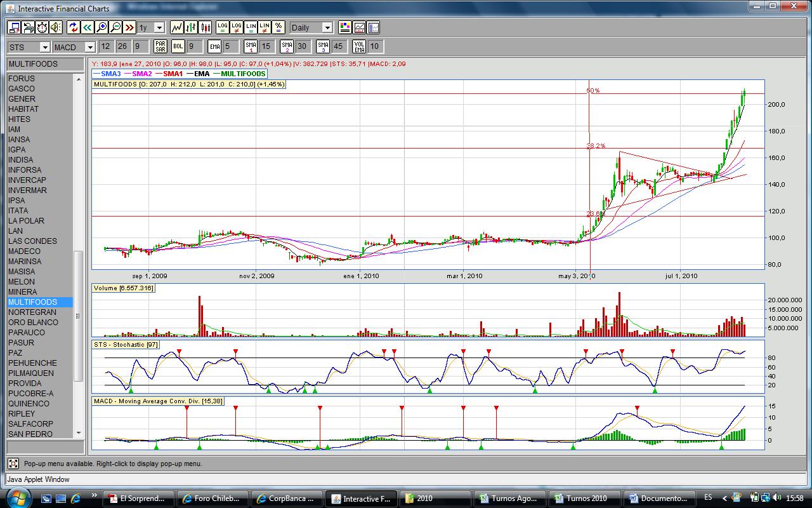Switch to candlestick chart type
This screenshot has width=812, height=508.
click(205, 27)
